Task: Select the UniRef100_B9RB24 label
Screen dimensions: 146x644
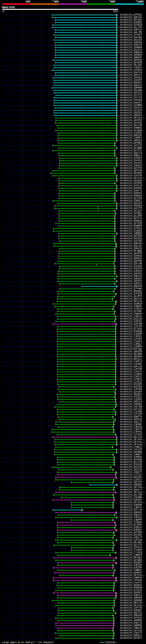Action: [x=131, y=53]
